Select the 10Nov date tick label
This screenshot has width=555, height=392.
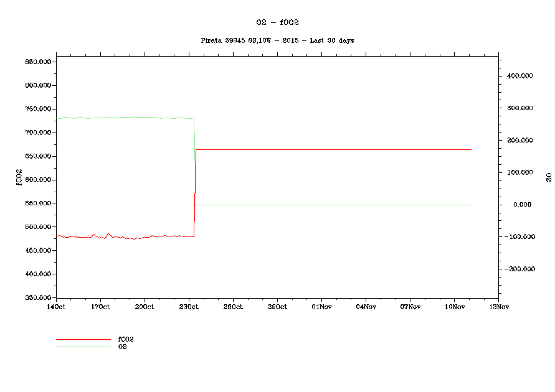pos(454,307)
